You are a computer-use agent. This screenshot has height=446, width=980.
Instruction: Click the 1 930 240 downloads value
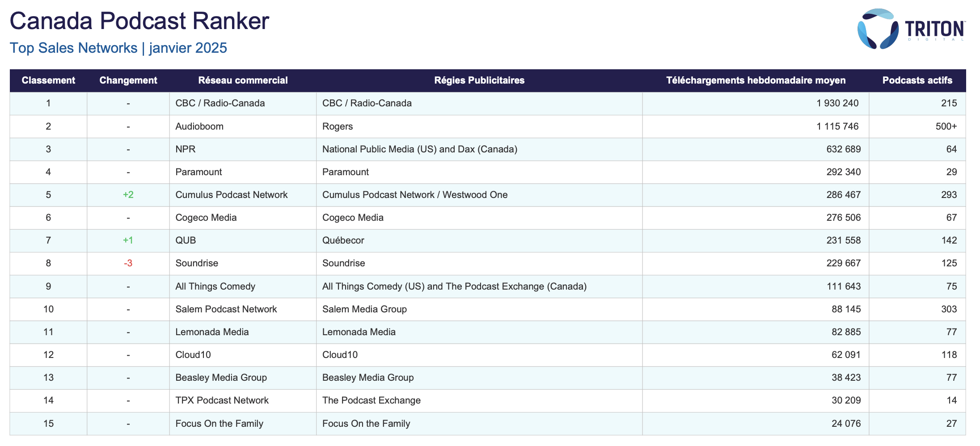[x=837, y=103]
